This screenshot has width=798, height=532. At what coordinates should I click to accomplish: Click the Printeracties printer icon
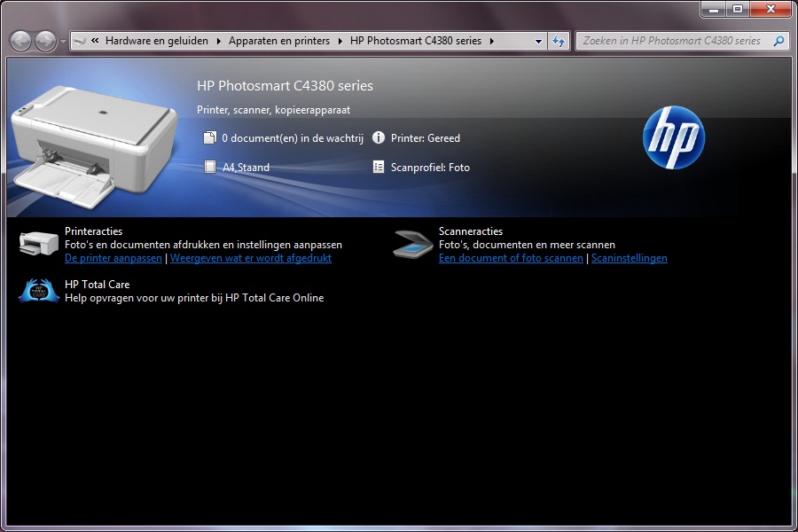(39, 243)
